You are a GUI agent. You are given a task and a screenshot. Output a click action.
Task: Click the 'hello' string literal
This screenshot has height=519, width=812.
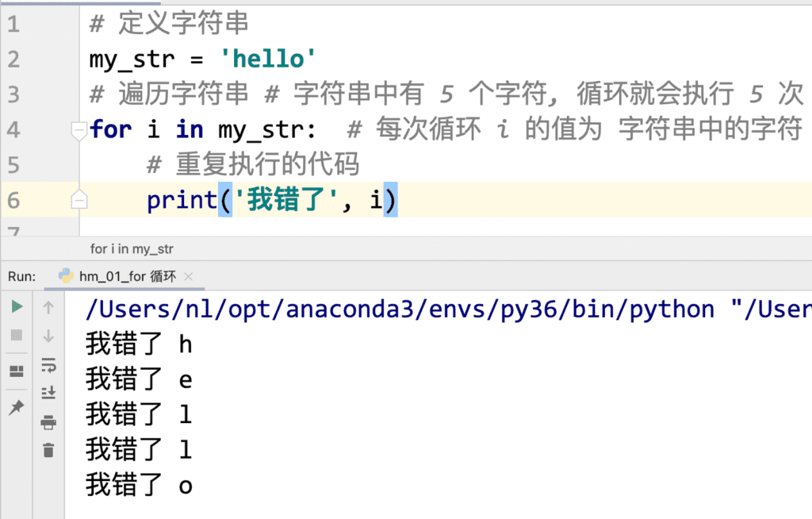coord(268,59)
